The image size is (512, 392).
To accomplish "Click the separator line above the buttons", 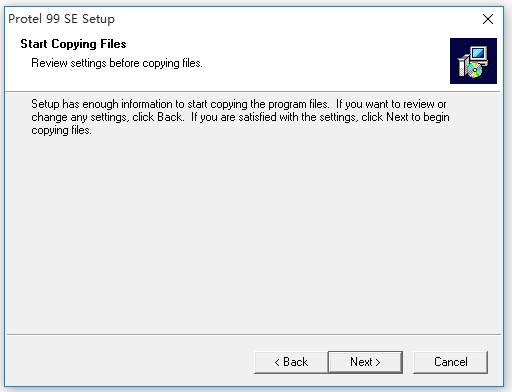I will pos(254,334).
